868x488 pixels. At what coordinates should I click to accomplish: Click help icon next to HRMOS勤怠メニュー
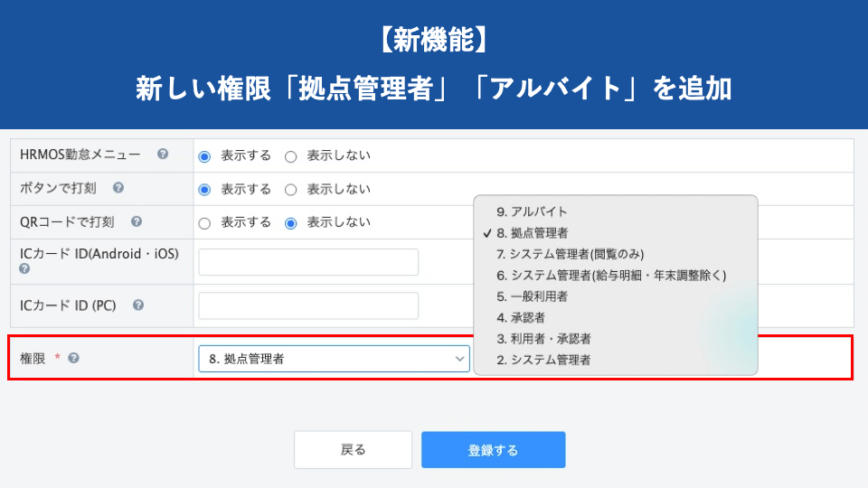point(162,154)
